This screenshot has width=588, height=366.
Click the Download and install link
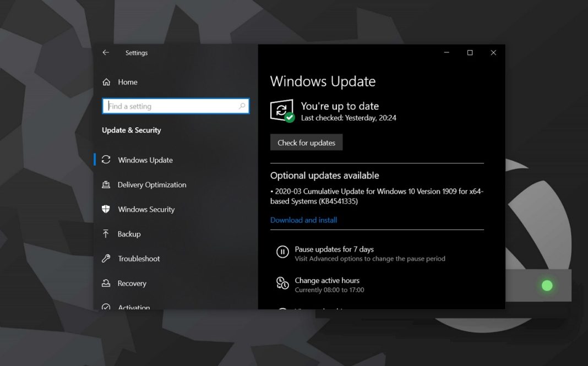(x=303, y=220)
